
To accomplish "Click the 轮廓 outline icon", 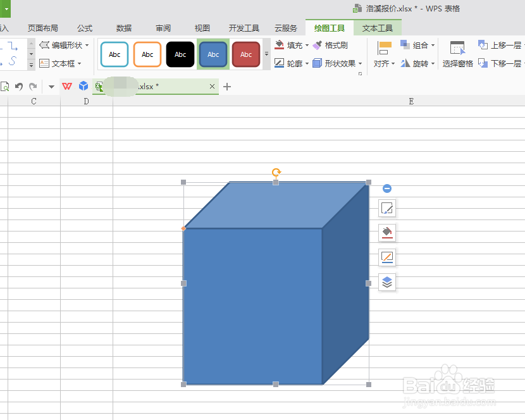I will point(279,63).
